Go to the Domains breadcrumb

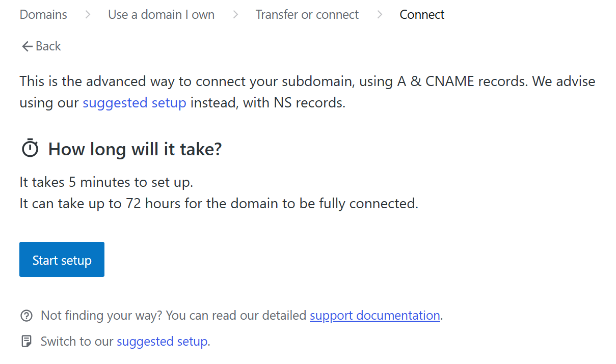[x=43, y=15]
